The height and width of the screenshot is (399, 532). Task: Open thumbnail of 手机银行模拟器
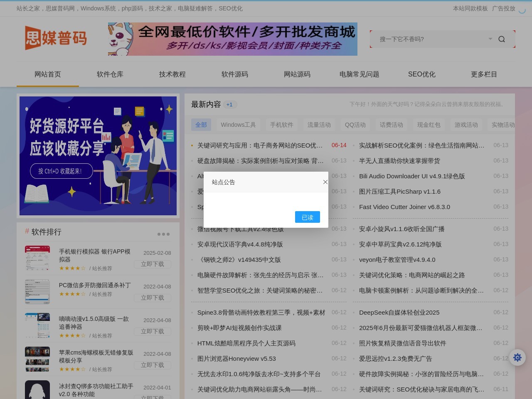click(x=37, y=258)
